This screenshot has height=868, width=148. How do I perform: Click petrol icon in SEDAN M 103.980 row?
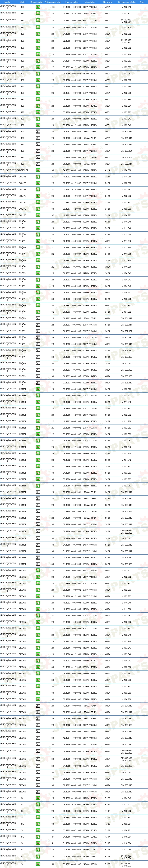pyautogui.click(x=38, y=667)
